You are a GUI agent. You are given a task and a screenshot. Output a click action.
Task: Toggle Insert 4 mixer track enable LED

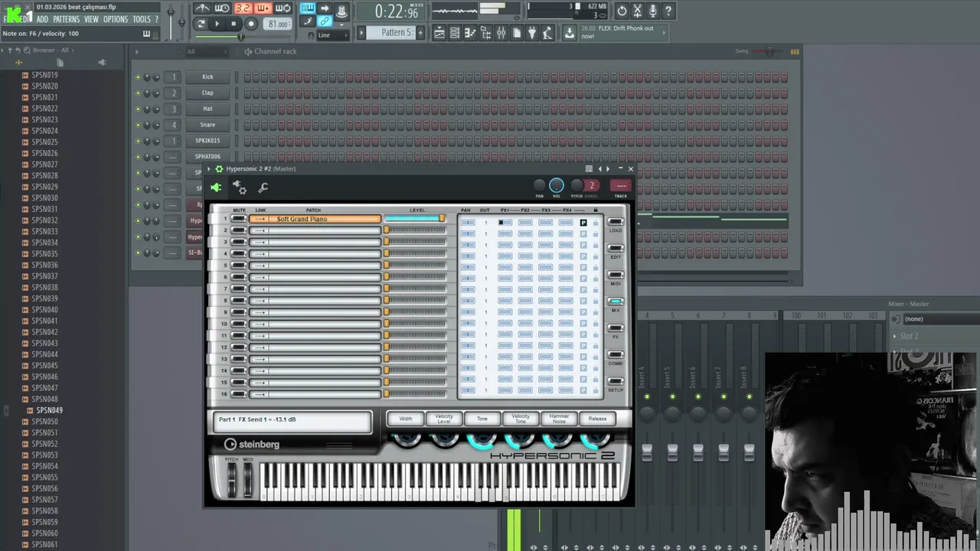(x=647, y=396)
